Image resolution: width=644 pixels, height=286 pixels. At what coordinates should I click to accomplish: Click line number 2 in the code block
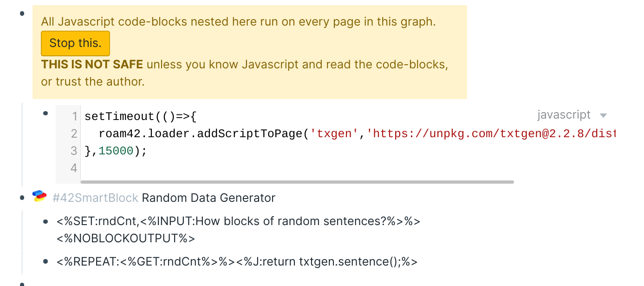(74, 133)
